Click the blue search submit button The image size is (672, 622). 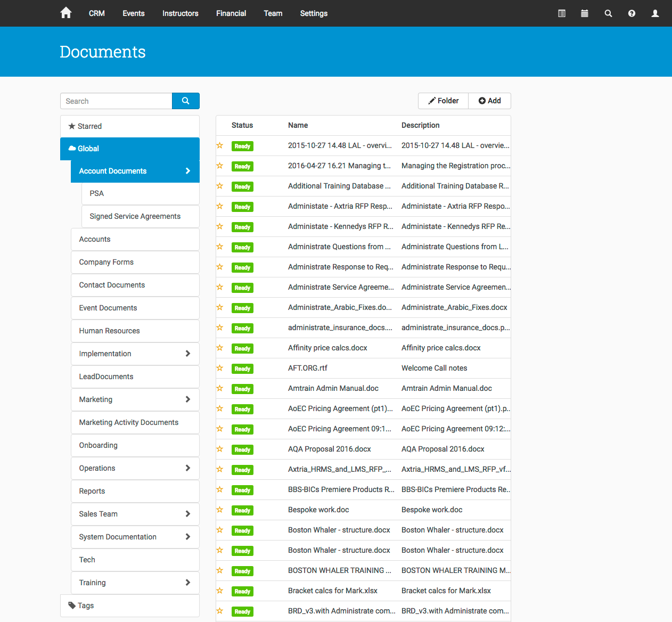coord(185,101)
